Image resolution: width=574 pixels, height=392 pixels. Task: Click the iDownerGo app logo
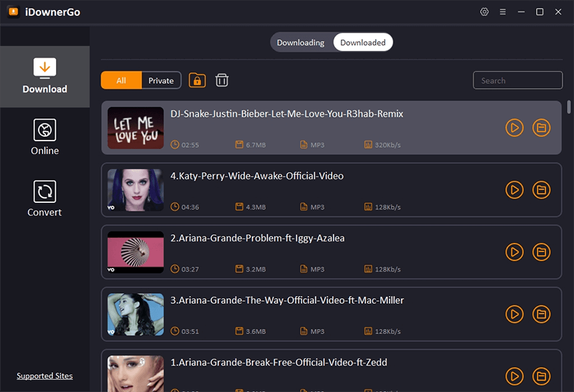point(14,11)
